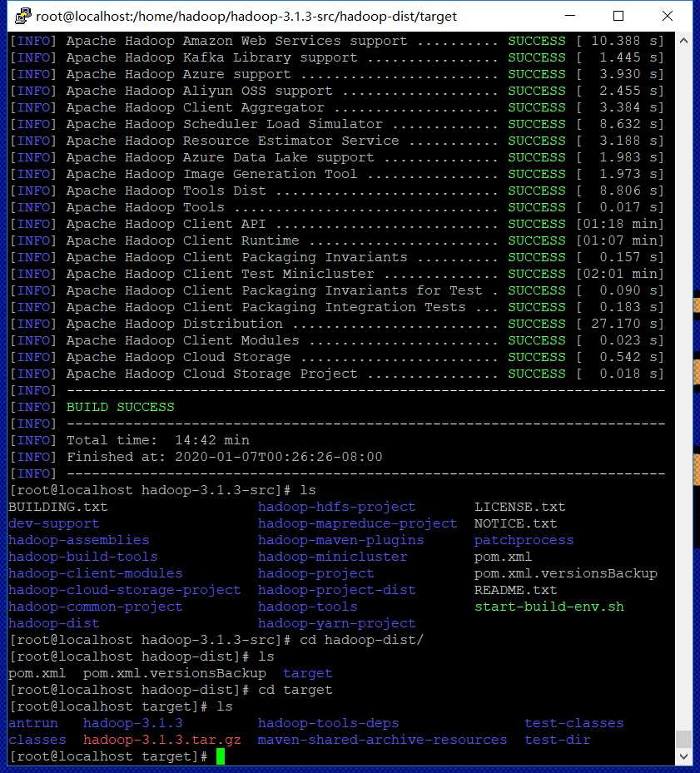Click hadoop-cloud-storage-project directory name
Viewport: 700px width, 773px height.
[x=125, y=590]
